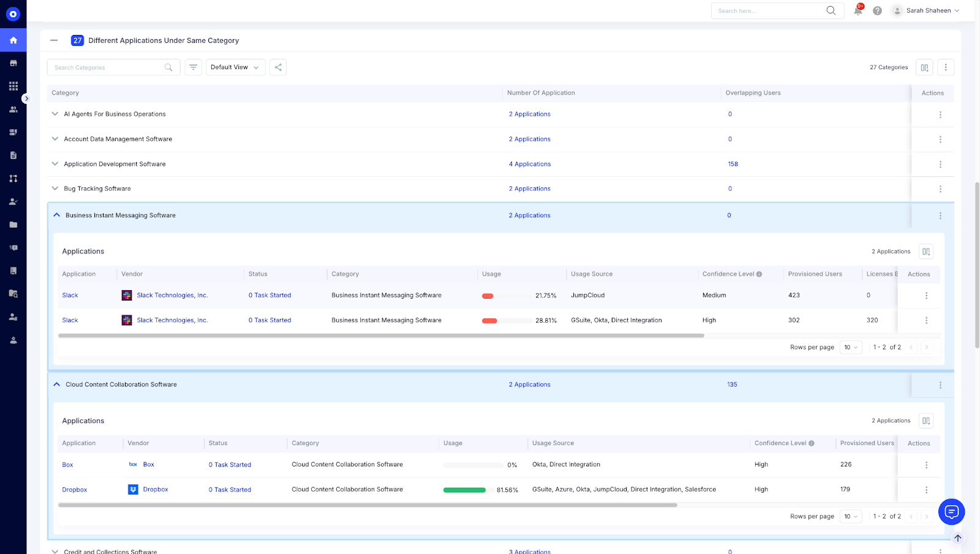Click the filter icon next to Search Categories
The image size is (980, 554).
click(x=193, y=67)
